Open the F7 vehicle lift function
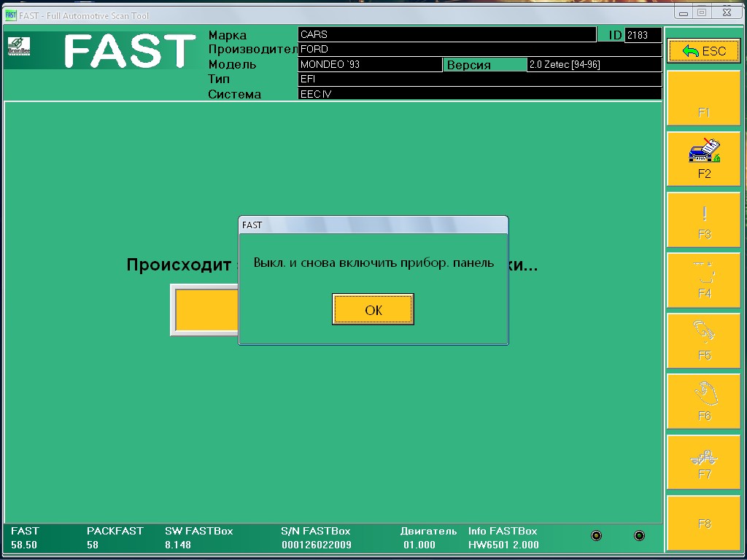747x560 pixels. (x=704, y=462)
